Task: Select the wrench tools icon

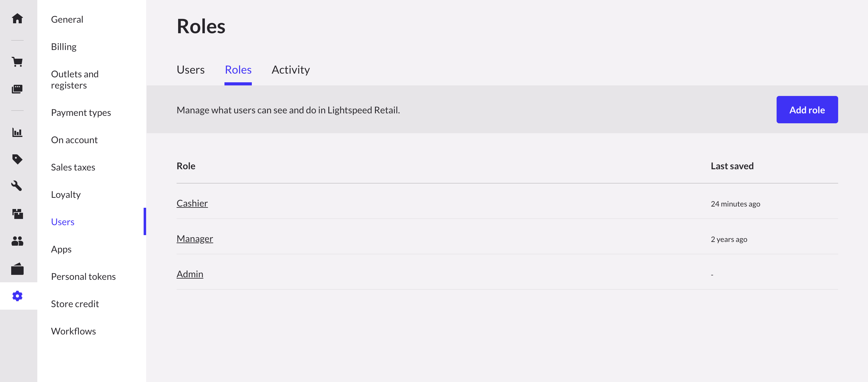Action: (x=17, y=186)
